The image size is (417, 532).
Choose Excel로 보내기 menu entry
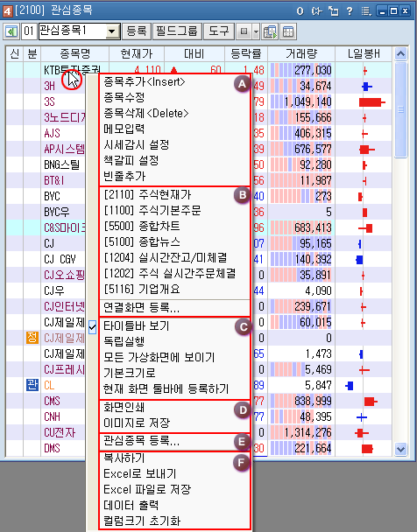pos(140,473)
